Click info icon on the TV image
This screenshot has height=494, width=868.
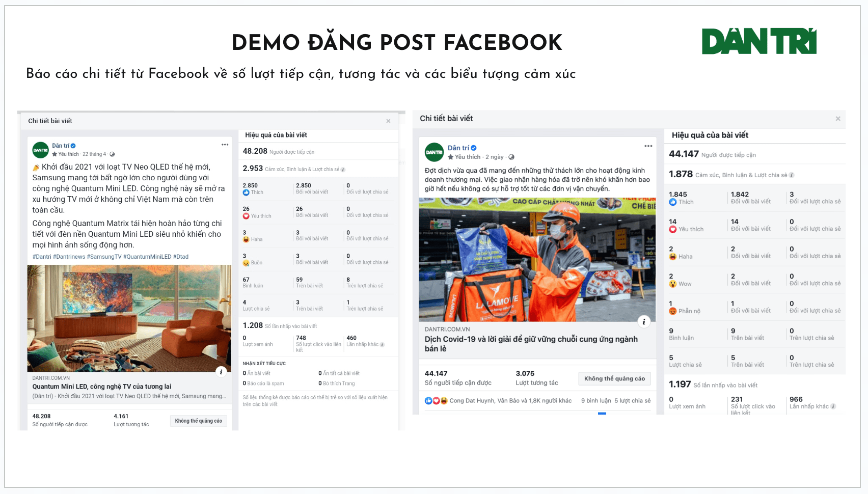[x=221, y=372]
